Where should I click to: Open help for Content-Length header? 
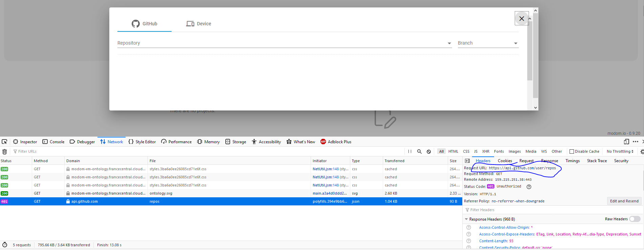[469, 241]
